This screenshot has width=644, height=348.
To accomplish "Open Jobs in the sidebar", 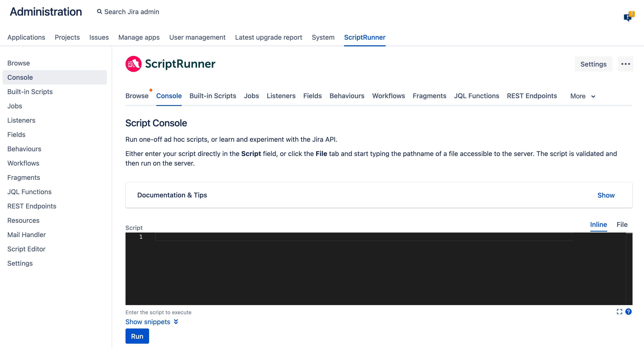I will tap(55, 106).
